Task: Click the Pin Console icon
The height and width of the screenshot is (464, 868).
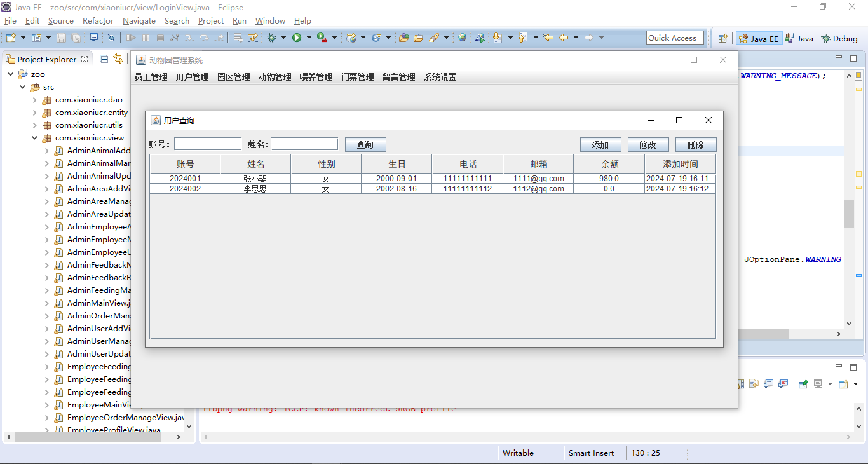Action: (x=803, y=384)
